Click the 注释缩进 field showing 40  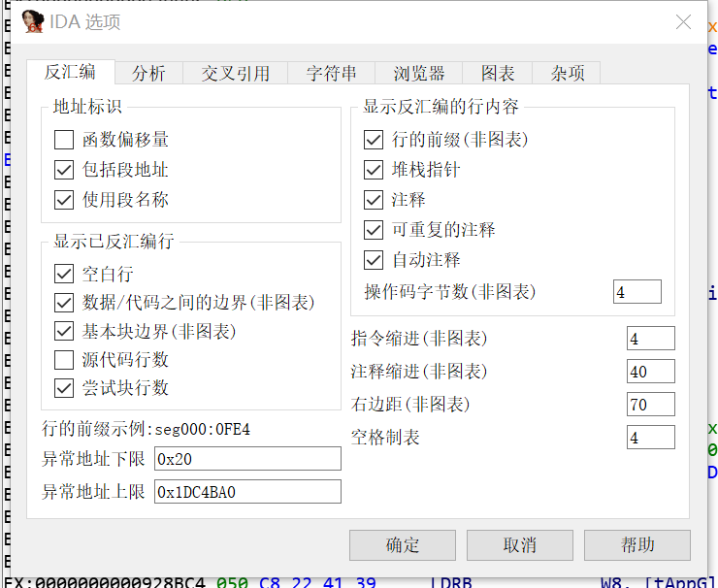pos(650,372)
